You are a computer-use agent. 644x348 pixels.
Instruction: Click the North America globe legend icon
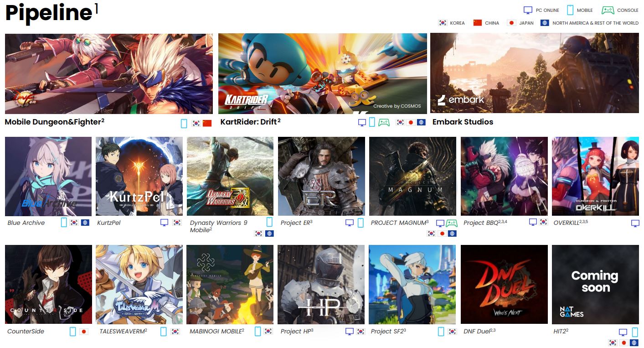tap(544, 23)
